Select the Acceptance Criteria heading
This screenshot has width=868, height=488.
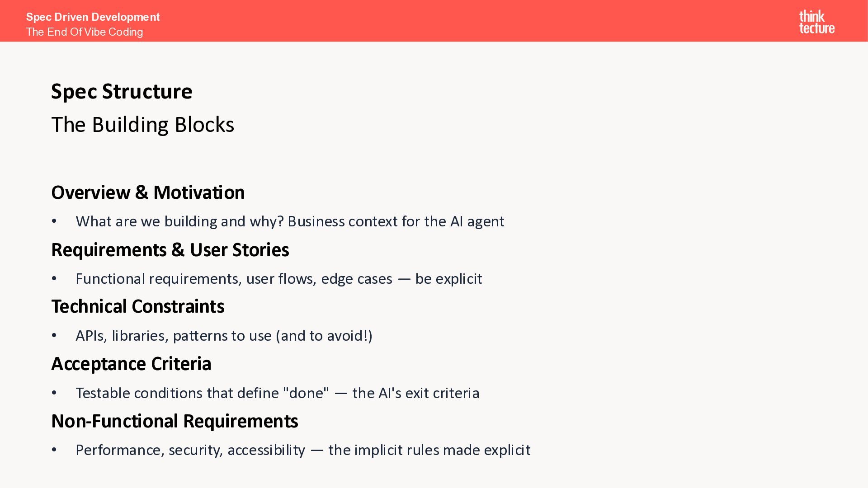point(131,364)
